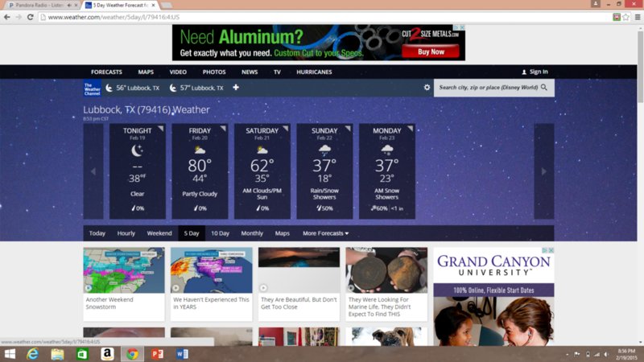Image resolution: width=644 pixels, height=362 pixels.
Task: Switch to the forecast Maps tab
Action: 283,233
